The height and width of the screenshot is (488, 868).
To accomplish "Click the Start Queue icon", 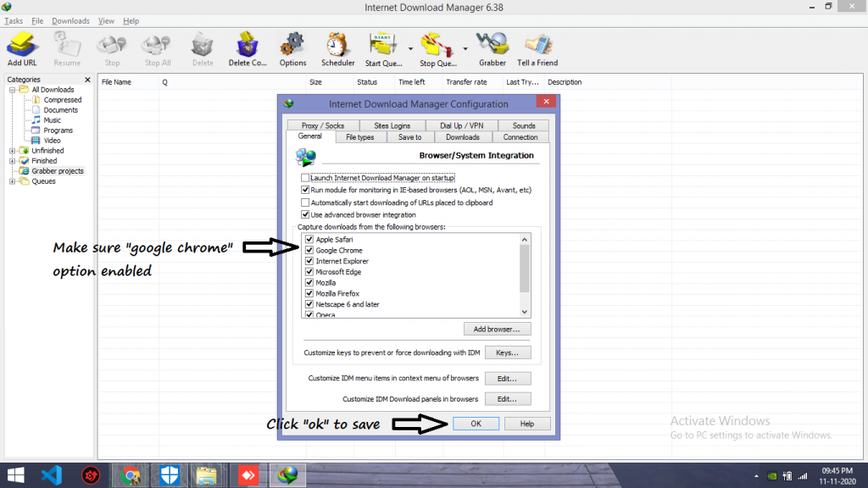I will click(383, 48).
